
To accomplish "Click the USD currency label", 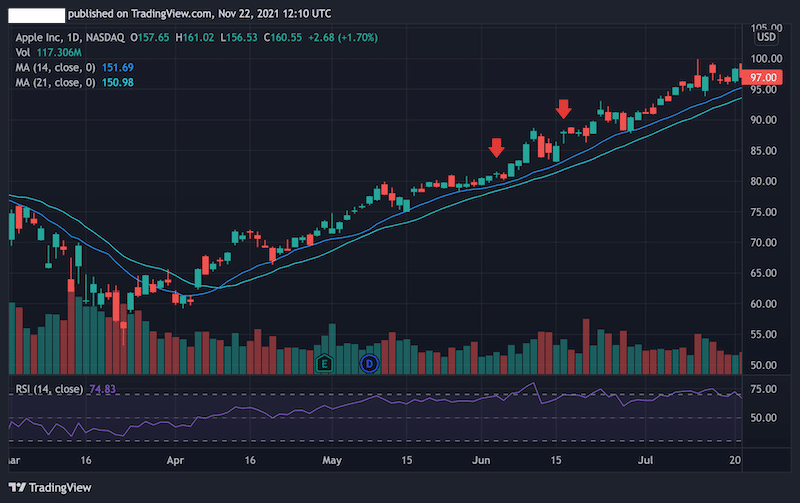I will [767, 37].
